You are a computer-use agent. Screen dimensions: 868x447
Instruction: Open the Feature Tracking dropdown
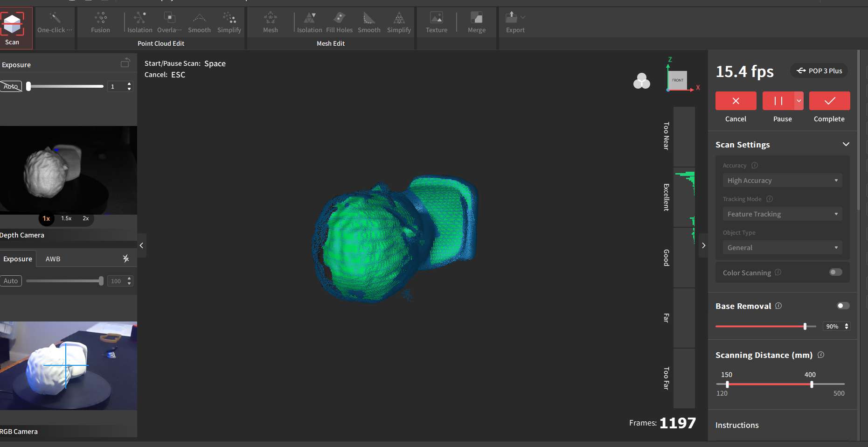coord(782,214)
